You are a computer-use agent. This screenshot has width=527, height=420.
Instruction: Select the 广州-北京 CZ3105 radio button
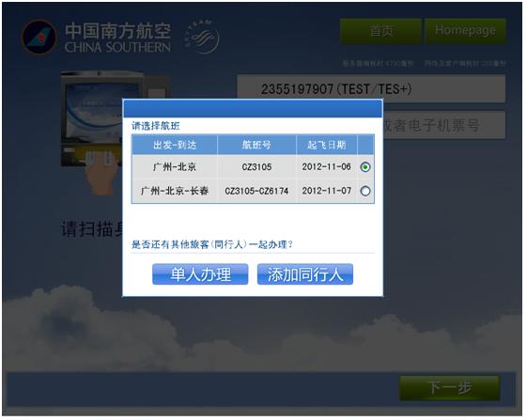pos(365,167)
